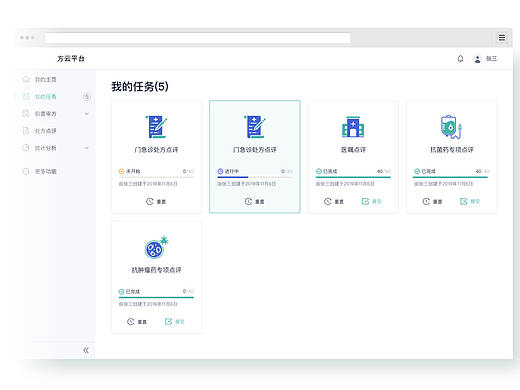The width and height of the screenshot is (520, 390).
Task: Click the green progress bar on 医嘱点评 card
Action: 353,177
